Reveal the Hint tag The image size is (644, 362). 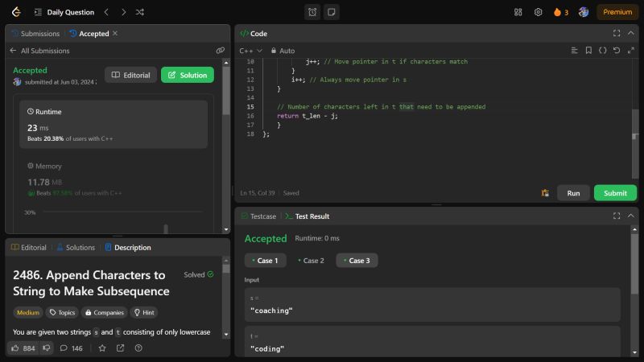point(144,312)
